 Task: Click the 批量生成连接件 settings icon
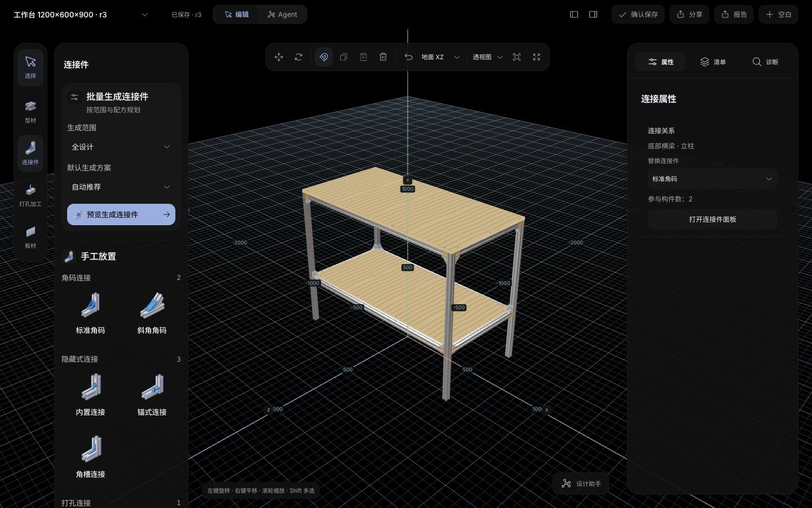tap(74, 97)
